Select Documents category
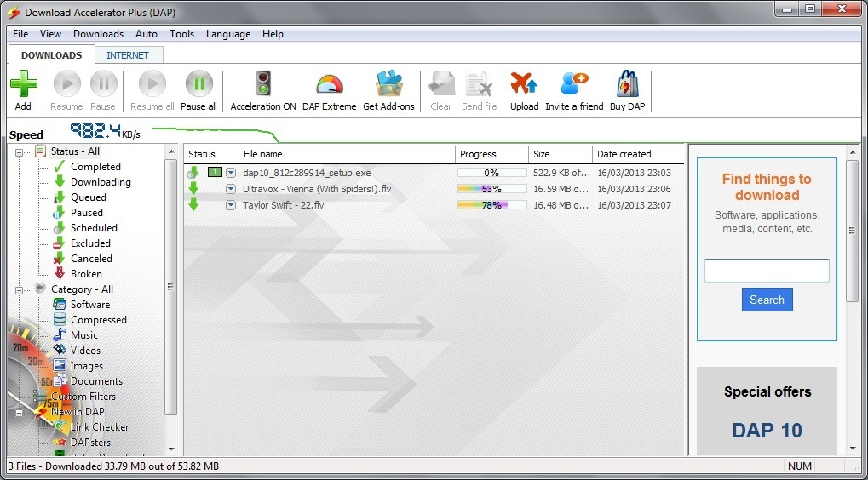868x480 pixels. pos(96,381)
